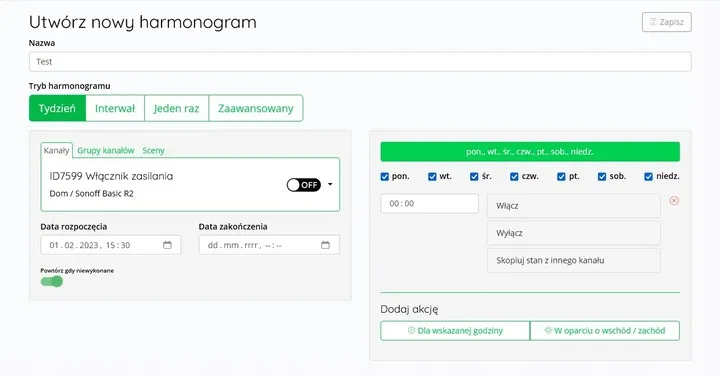Uncheck the wt. checkbox

[x=432, y=177]
